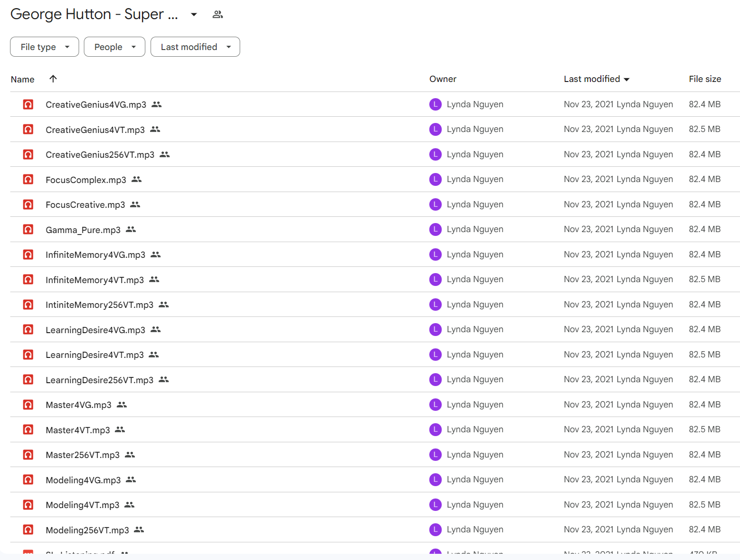Viewport: 740px width, 560px height.
Task: Click modified date in InfiniteMemory4VT.mp3 row
Action: (x=588, y=279)
